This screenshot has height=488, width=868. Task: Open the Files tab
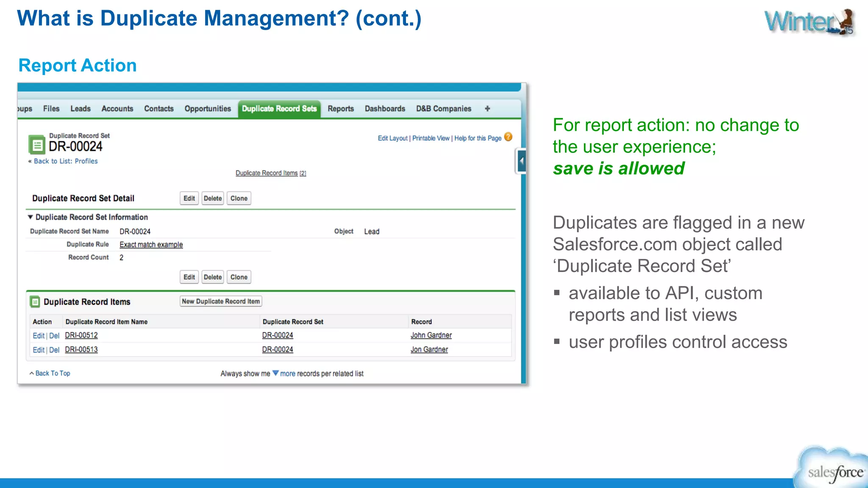coord(51,108)
